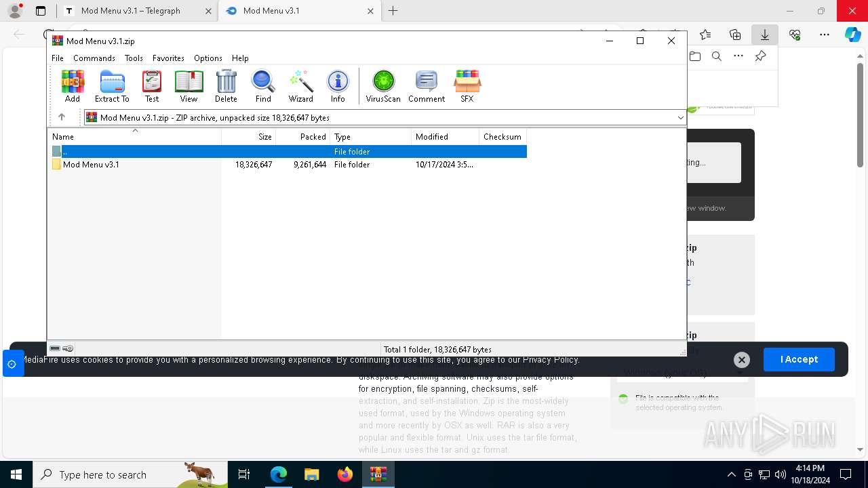Click the archive path address field
This screenshot has width=868, height=488.
click(384, 118)
